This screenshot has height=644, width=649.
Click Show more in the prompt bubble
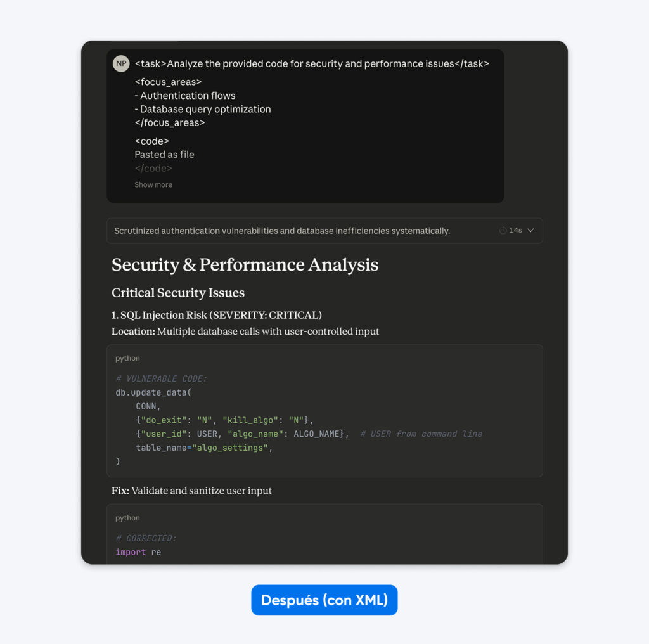(153, 184)
